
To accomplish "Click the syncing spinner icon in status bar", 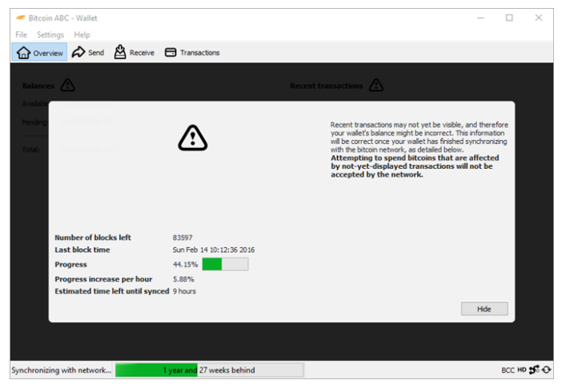I will [546, 370].
